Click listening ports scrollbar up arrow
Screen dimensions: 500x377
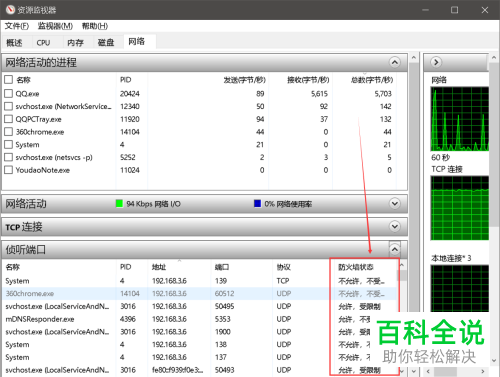[x=402, y=265]
